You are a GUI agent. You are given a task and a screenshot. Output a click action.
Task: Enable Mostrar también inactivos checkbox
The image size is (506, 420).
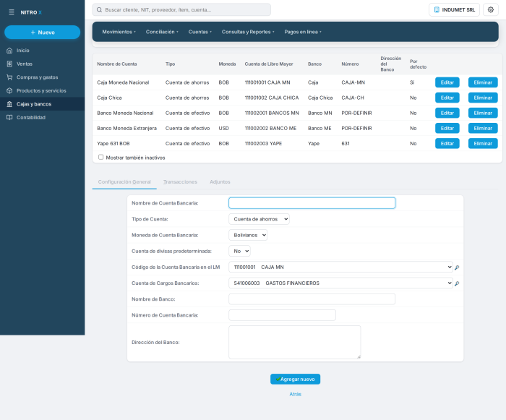(100, 157)
